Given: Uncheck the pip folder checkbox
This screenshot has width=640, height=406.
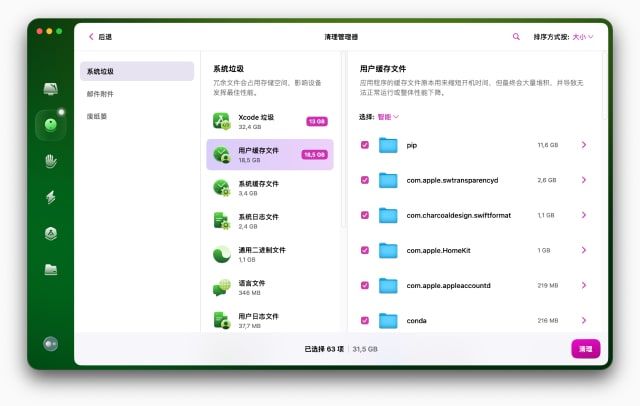Looking at the screenshot, I should point(365,145).
